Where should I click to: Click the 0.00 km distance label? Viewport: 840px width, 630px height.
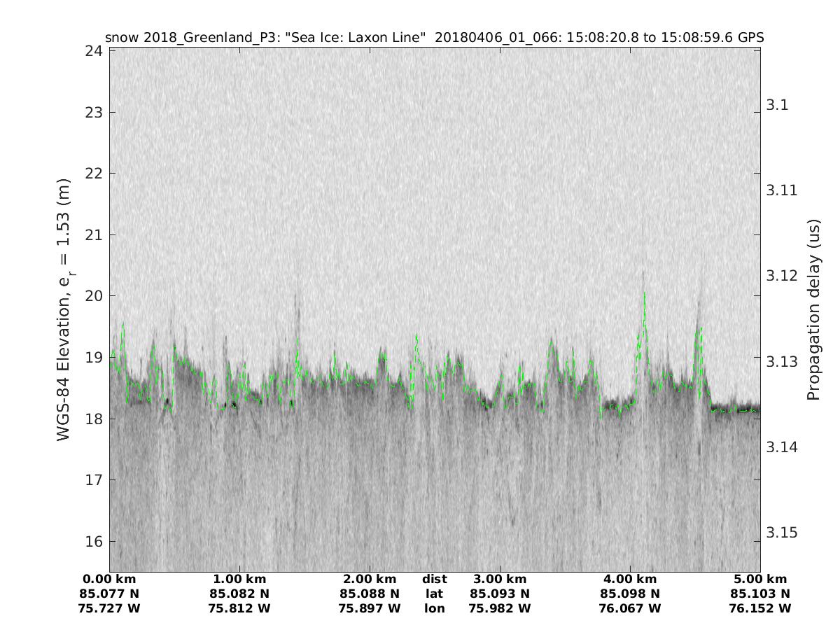click(109, 580)
